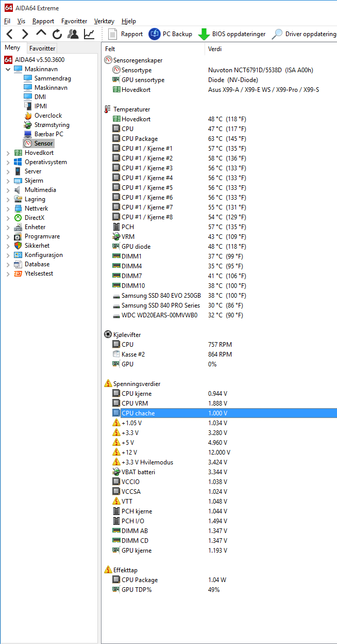This screenshot has height=644, width=337.
Task: Select the CPU Package temperature row
Action: [x=220, y=139]
